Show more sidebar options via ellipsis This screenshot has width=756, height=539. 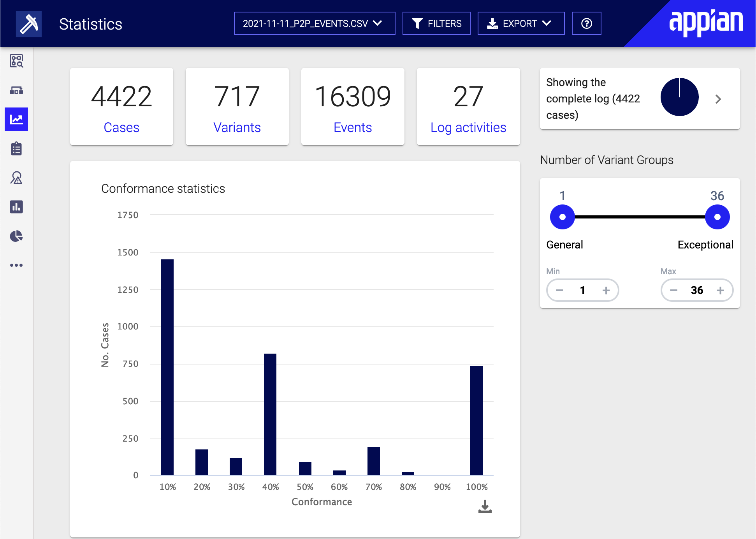pos(16,265)
